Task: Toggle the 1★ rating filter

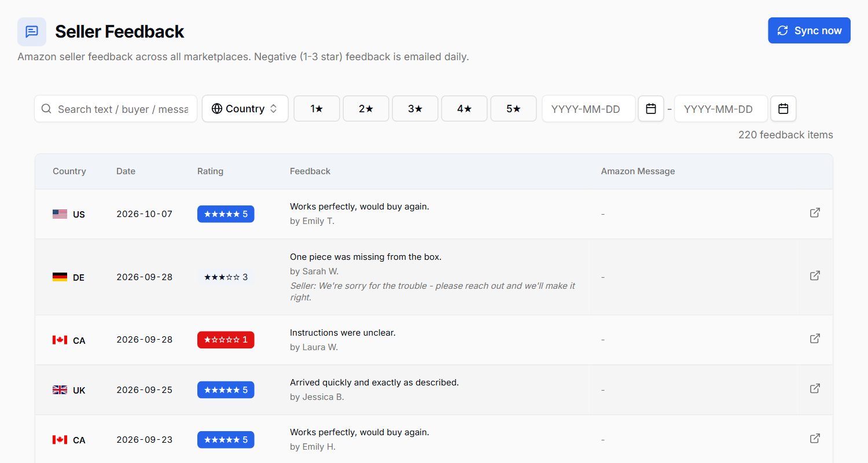Action: pyautogui.click(x=317, y=109)
